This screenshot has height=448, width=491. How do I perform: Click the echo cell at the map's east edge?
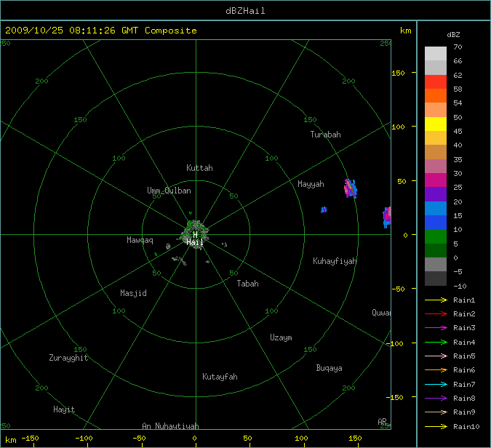point(387,217)
